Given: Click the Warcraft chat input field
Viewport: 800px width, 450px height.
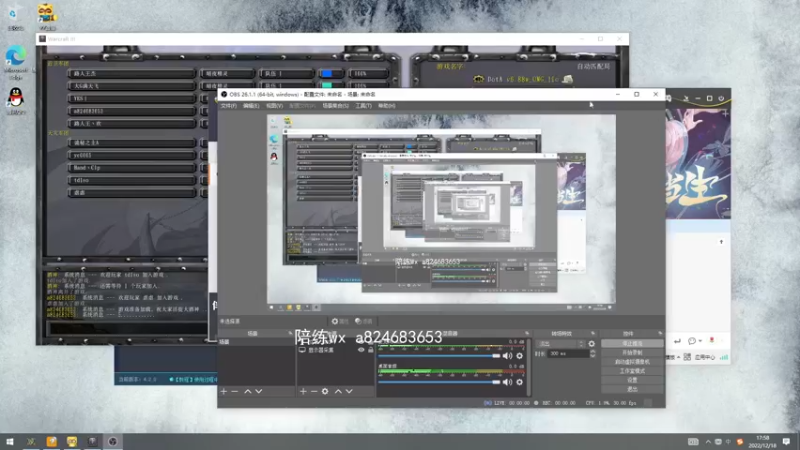Looking at the screenshot, I should point(127,328).
